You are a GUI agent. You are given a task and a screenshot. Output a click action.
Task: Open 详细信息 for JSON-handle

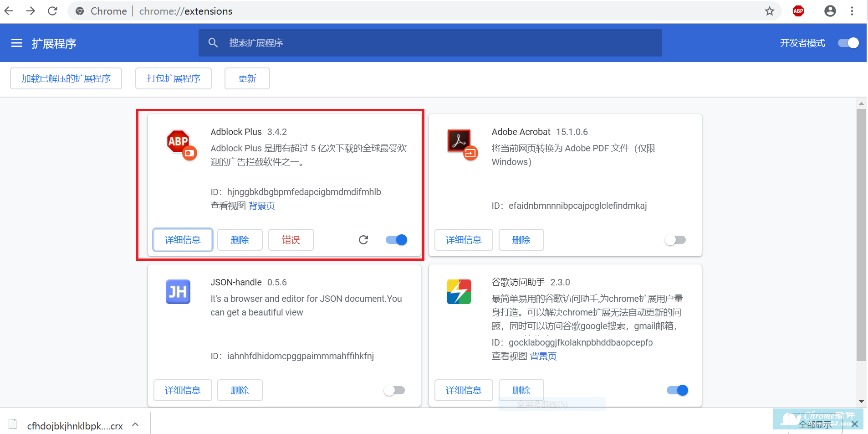[x=183, y=390]
